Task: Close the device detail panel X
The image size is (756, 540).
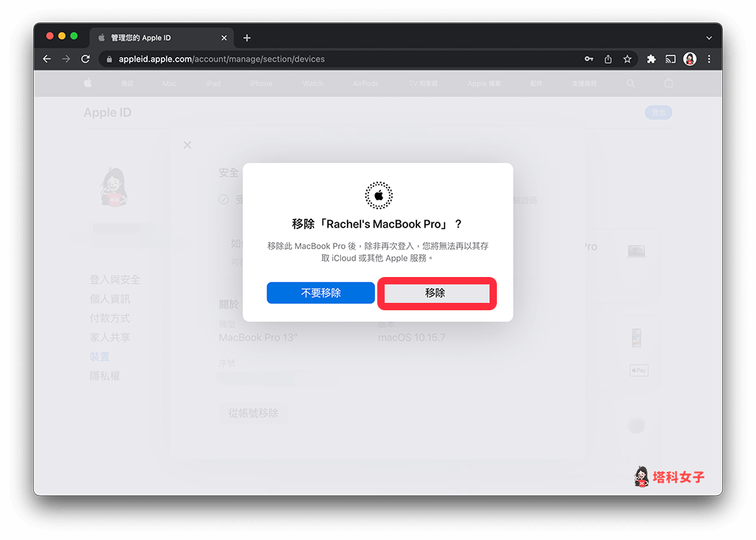Action: [x=188, y=145]
